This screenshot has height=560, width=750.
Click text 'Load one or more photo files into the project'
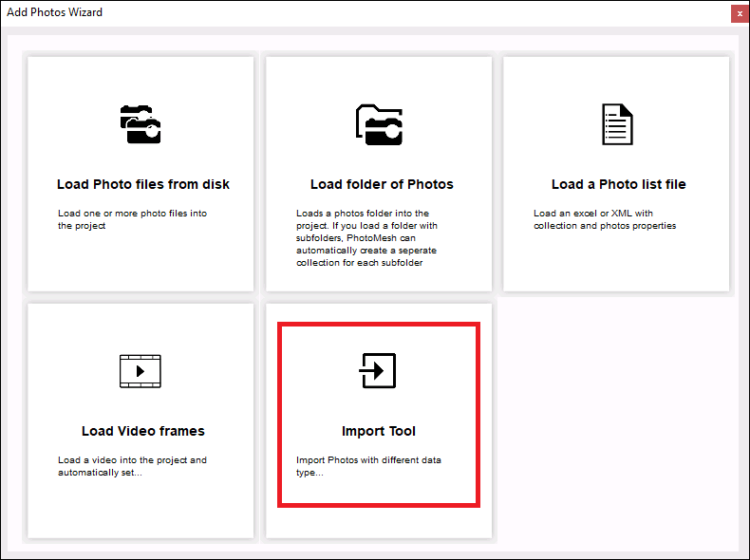[133, 219]
